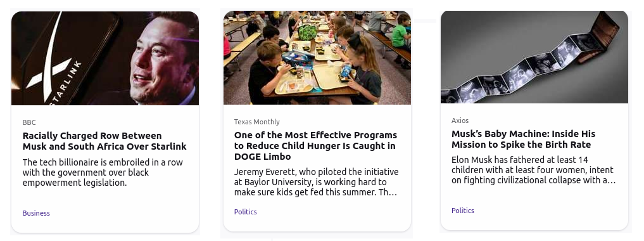Click the brown wallet in Axios image
This screenshot has height=241, width=644.
pyautogui.click(x=603, y=35)
